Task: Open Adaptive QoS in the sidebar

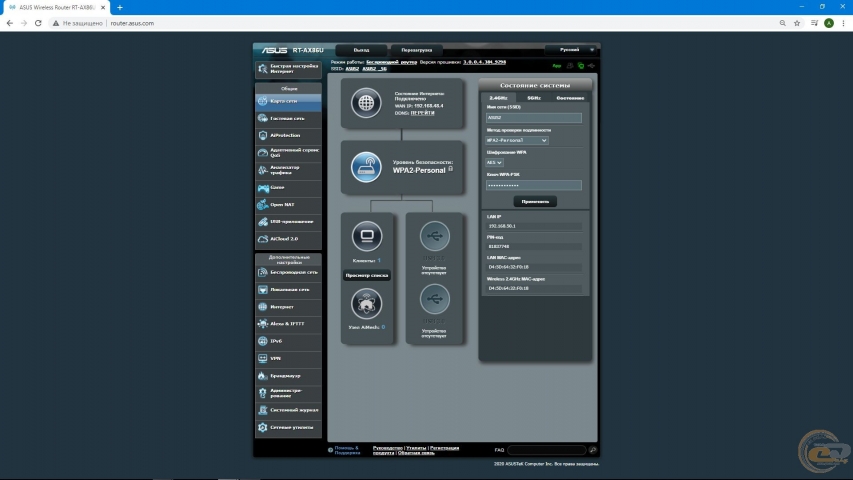Action: [x=288, y=153]
